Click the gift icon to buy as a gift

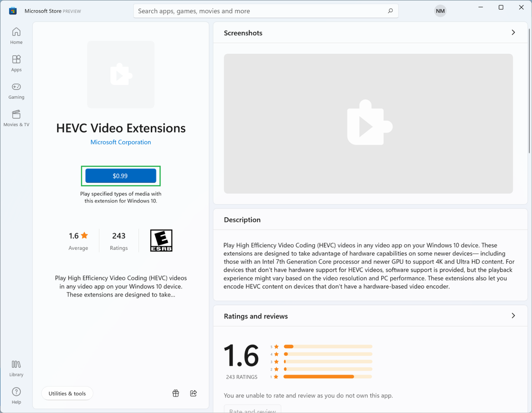coord(175,393)
